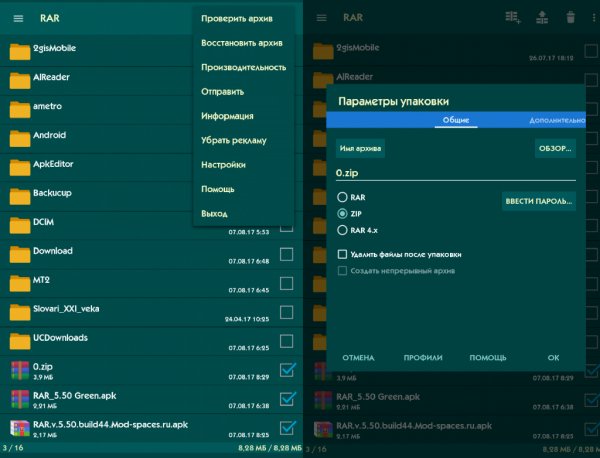This screenshot has width=600, height=458.
Task: Open the AlReader folder icon in left list
Action: tap(20, 80)
